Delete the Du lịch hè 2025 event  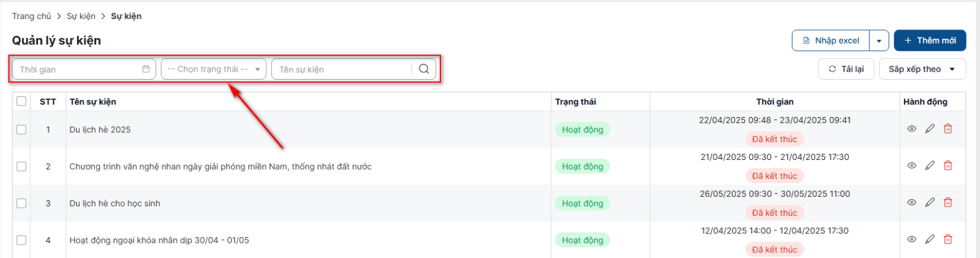click(x=948, y=129)
